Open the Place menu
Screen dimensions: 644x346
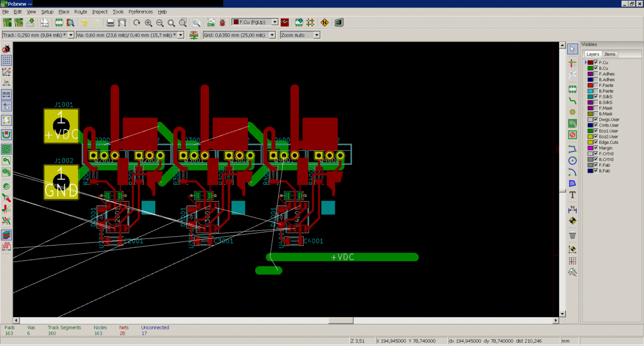[x=64, y=11]
